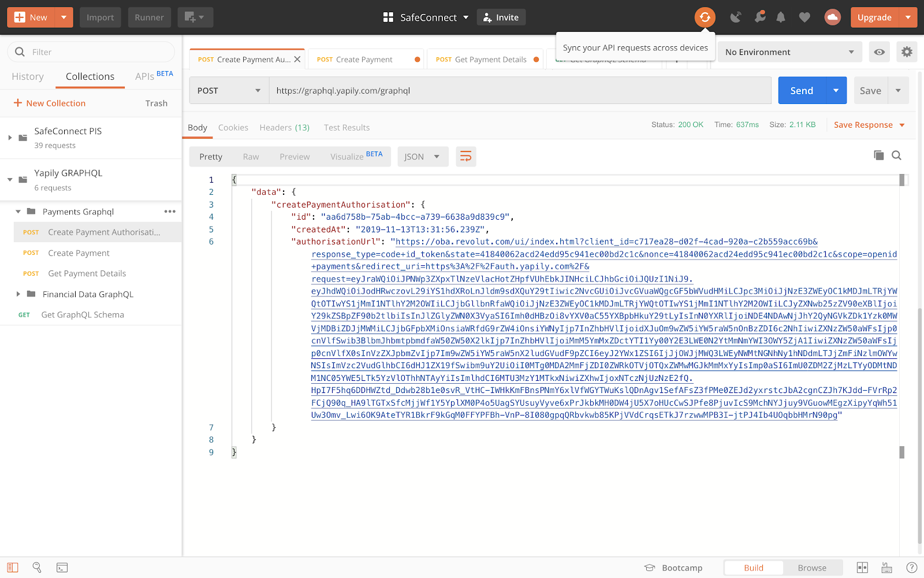The width and height of the screenshot is (924, 578).
Task: Click the Invite button
Action: (x=501, y=17)
